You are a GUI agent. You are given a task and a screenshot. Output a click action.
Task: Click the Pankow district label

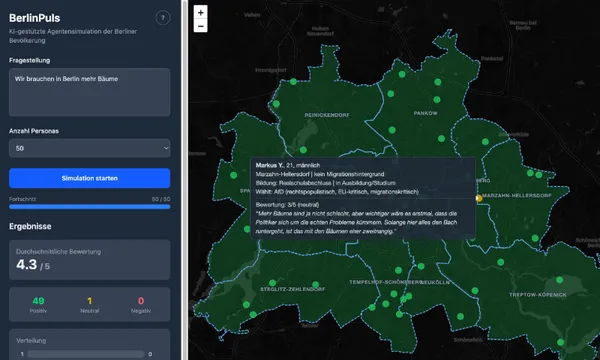[426, 113]
